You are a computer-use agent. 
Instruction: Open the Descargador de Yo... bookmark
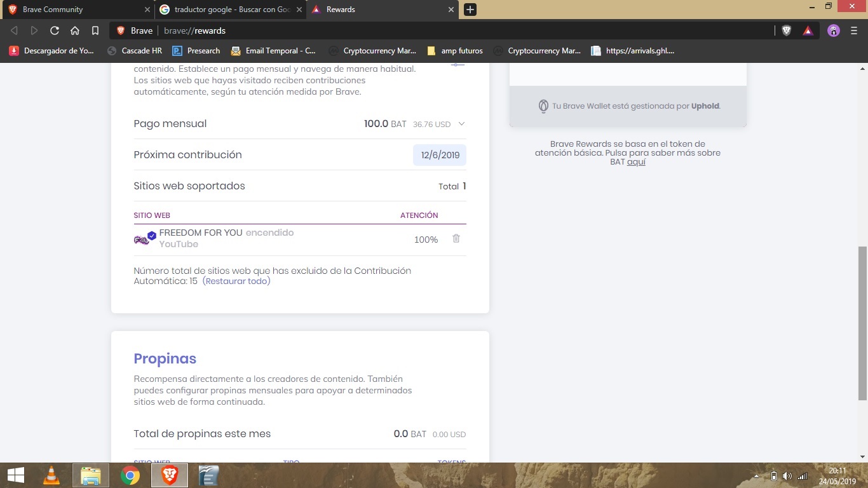pos(51,51)
